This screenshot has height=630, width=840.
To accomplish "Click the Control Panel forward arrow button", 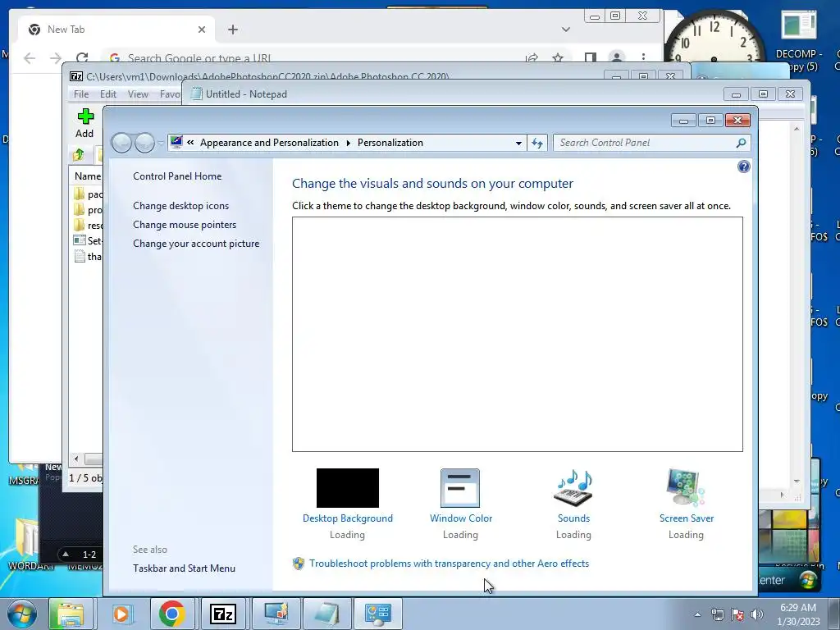I will tap(144, 143).
